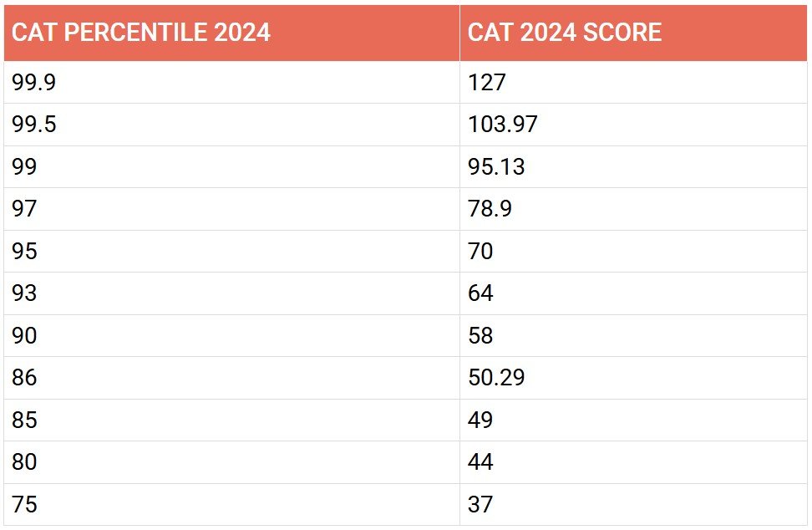The height and width of the screenshot is (530, 812).
Task: Click the 78.9 score cell
Action: pyautogui.click(x=490, y=209)
